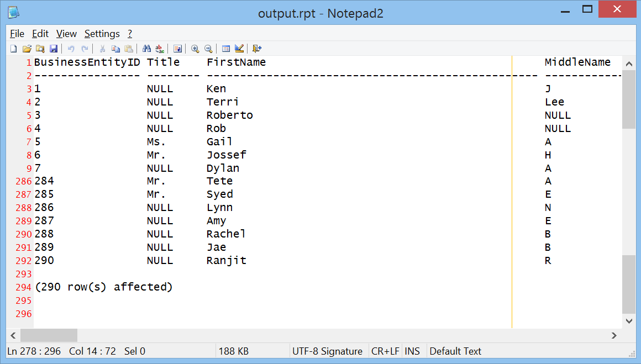Image resolution: width=641 pixels, height=364 pixels.
Task: Click the FirstName column header text
Action: [237, 62]
